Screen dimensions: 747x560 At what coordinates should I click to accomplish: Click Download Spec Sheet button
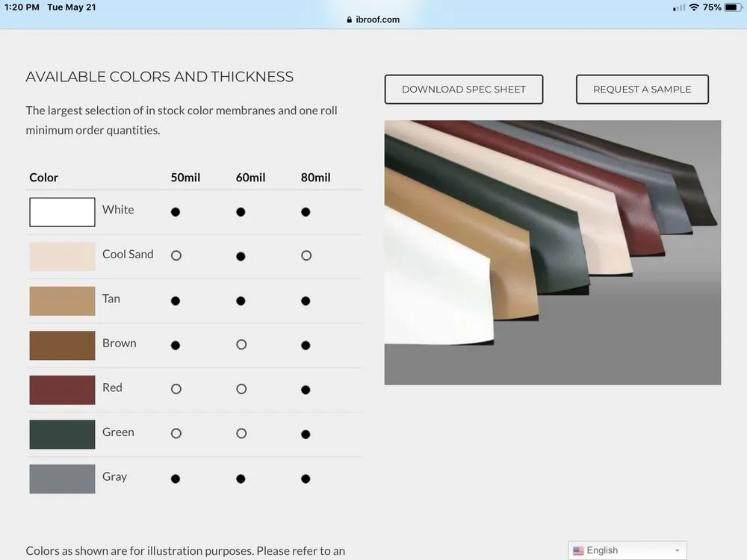[464, 90]
